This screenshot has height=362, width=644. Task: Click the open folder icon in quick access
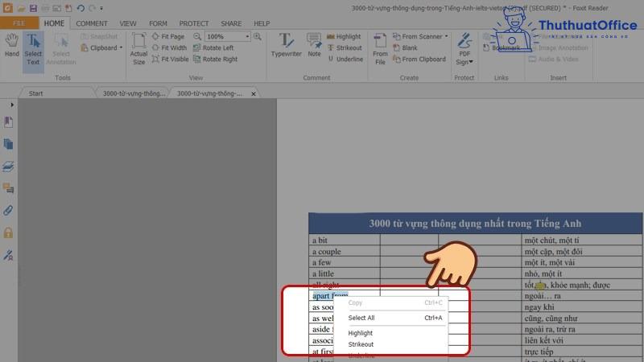coord(22,8)
